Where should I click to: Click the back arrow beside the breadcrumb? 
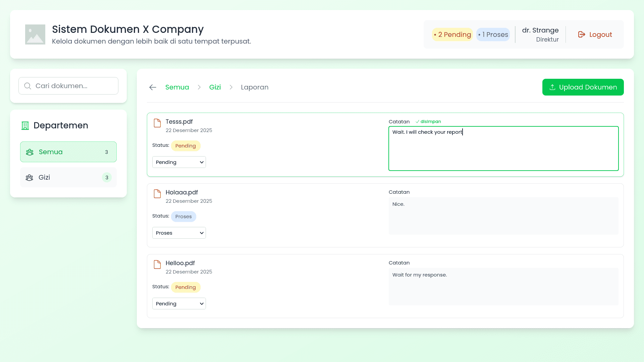click(153, 87)
